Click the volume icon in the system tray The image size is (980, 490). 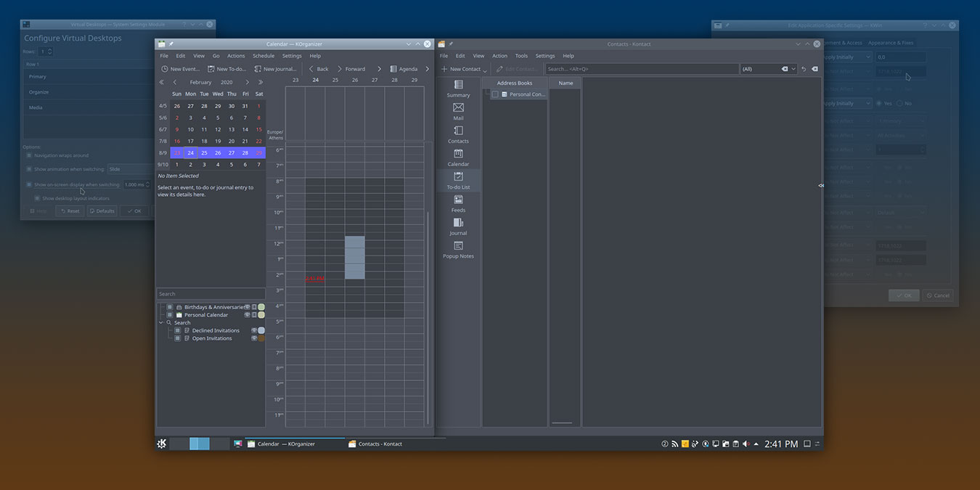746,444
